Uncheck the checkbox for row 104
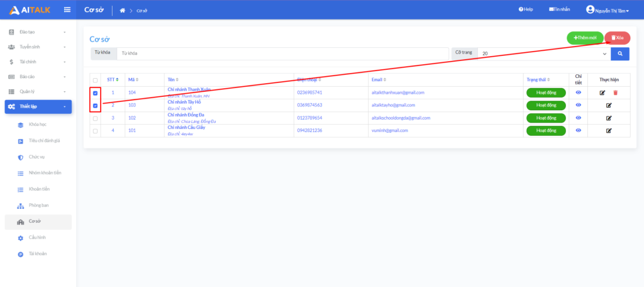The width and height of the screenshot is (644, 287). pos(95,93)
